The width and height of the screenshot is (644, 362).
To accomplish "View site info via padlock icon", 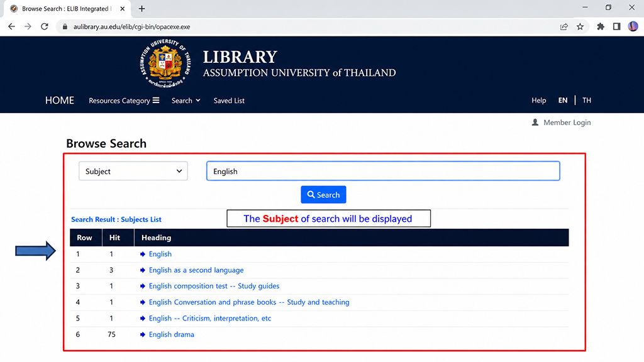I will click(x=65, y=26).
